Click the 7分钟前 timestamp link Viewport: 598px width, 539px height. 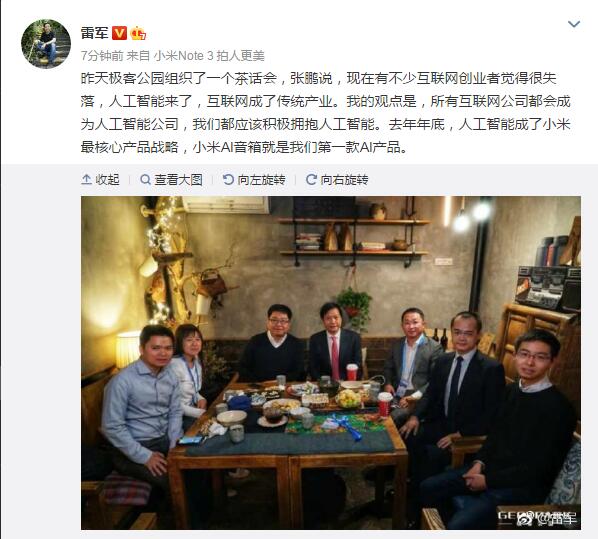(x=102, y=56)
